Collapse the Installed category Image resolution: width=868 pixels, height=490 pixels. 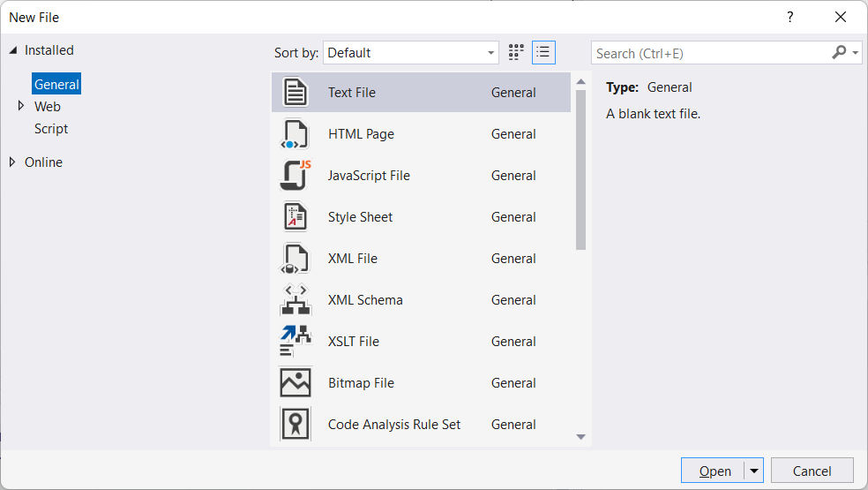[12, 50]
